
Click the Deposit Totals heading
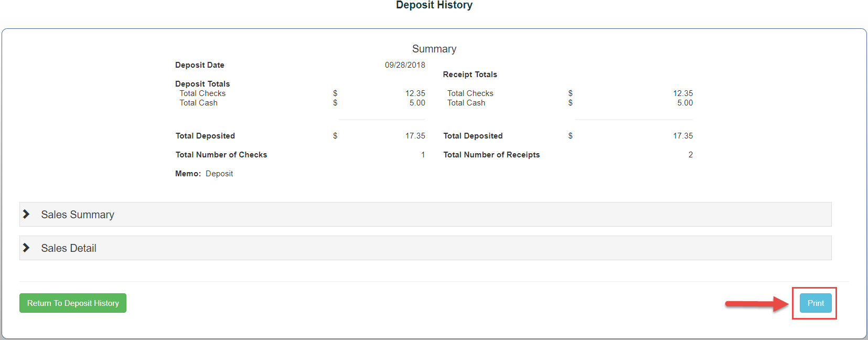coord(202,84)
